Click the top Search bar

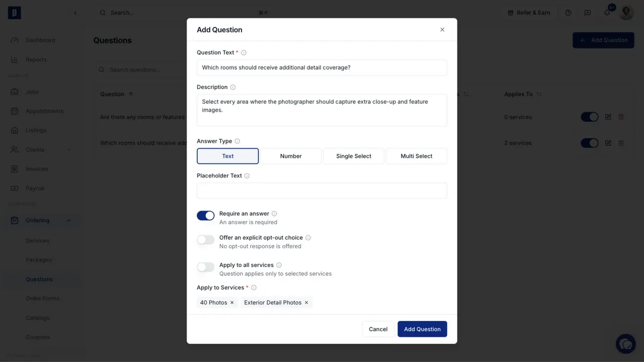point(184,13)
